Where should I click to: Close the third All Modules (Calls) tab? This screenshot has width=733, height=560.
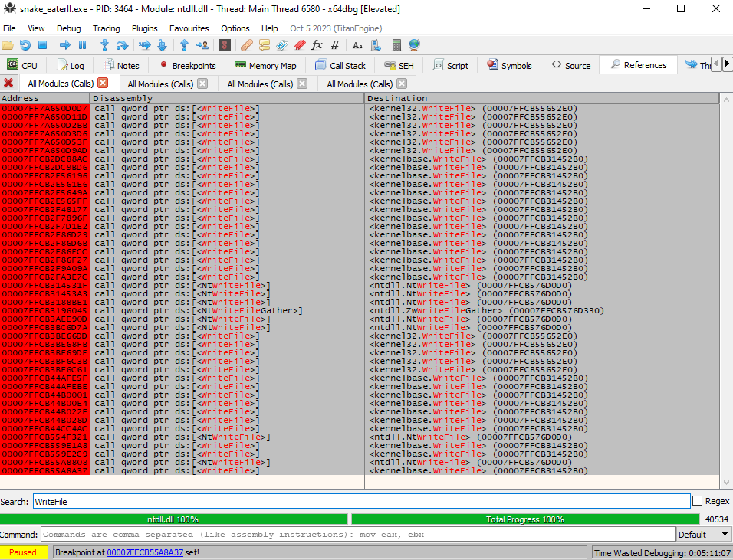pyautogui.click(x=302, y=84)
